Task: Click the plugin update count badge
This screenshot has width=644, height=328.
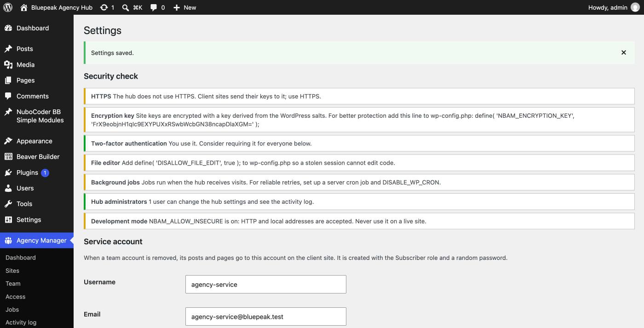Action: 45,173
